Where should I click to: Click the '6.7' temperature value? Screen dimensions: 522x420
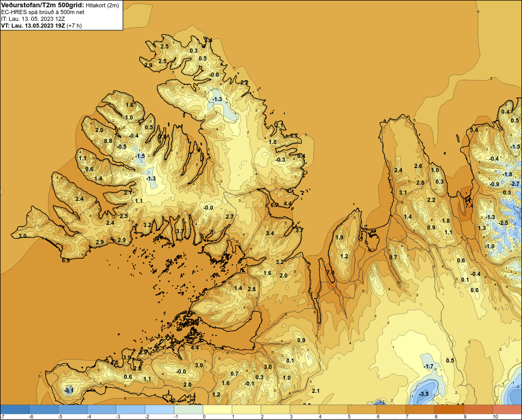[275, 206]
